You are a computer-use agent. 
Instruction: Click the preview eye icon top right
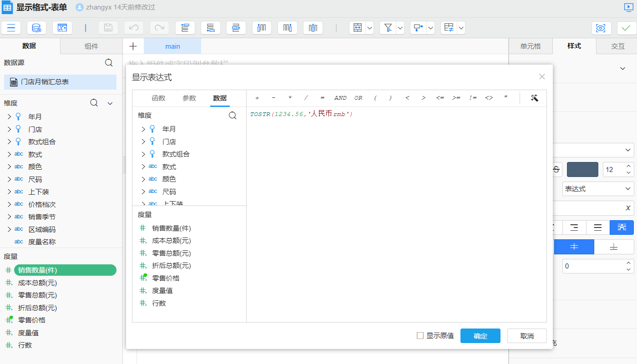[x=601, y=28]
